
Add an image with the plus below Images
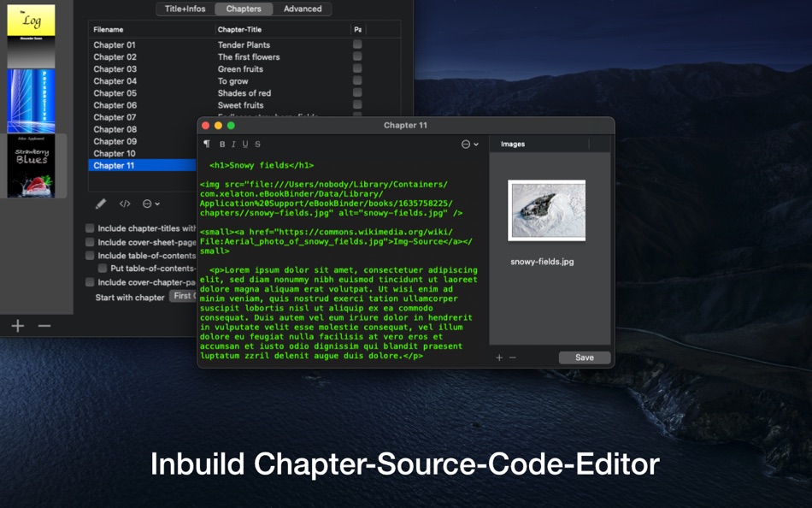[499, 357]
